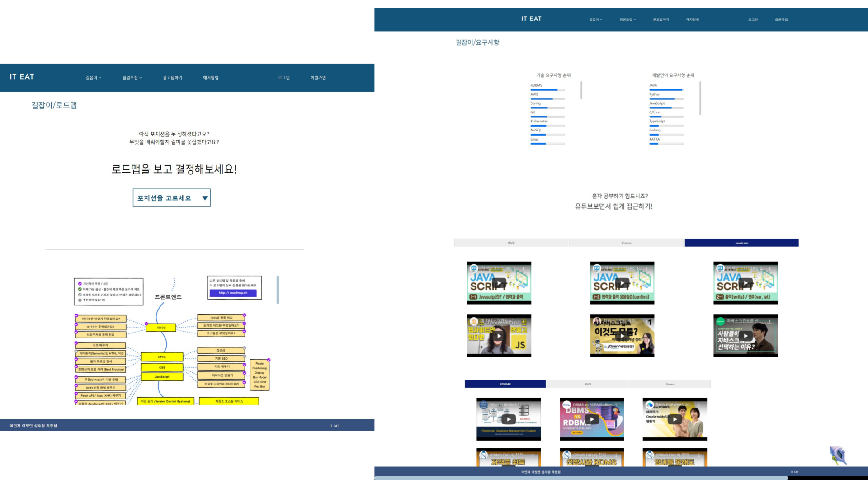This screenshot has width=868, height=488.
Task: Open the 포지션을 고르세요 position dropdown
Action: pos(171,198)
